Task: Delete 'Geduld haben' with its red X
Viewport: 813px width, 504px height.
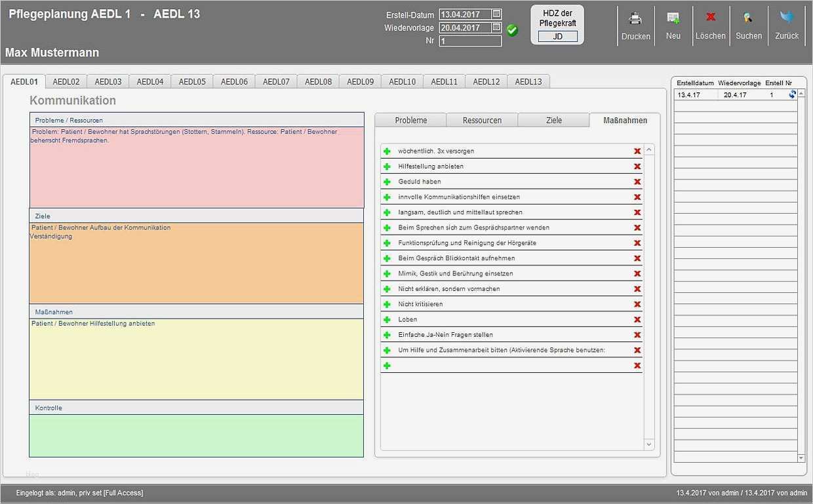Action: click(637, 182)
